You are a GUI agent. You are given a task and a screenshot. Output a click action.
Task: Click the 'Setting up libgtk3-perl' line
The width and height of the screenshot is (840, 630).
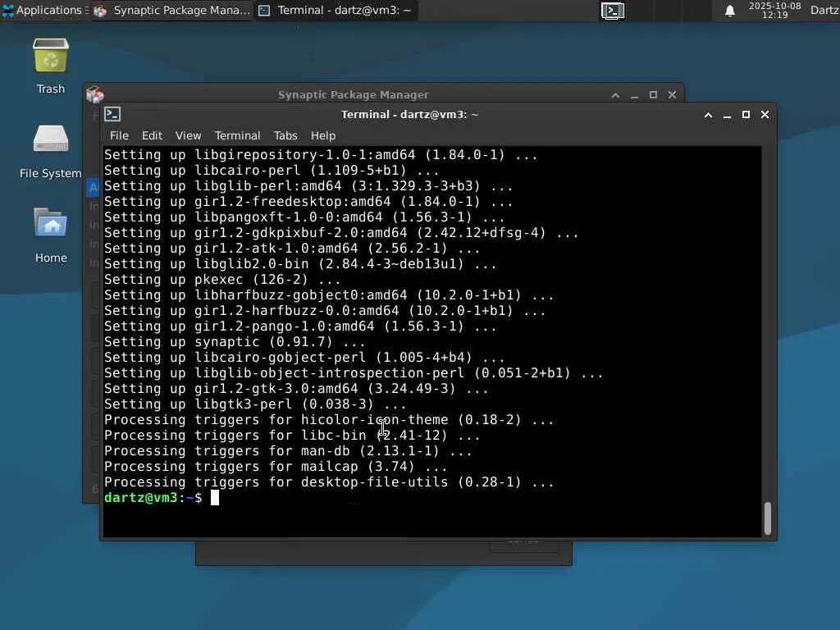coord(255,404)
